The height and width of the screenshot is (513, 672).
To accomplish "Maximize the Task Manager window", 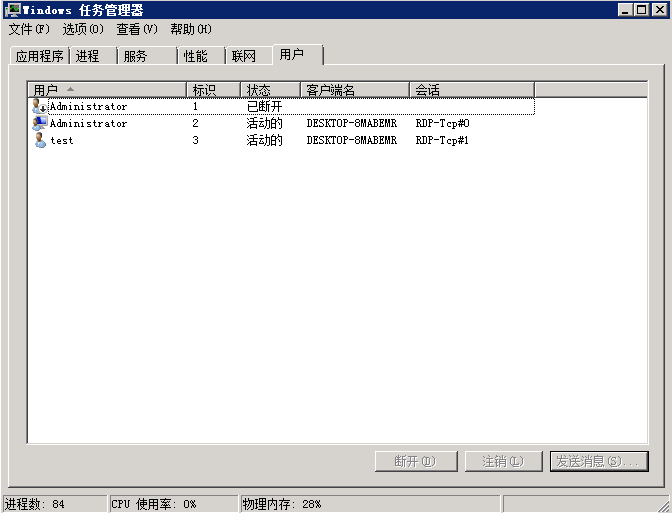I will [642, 9].
